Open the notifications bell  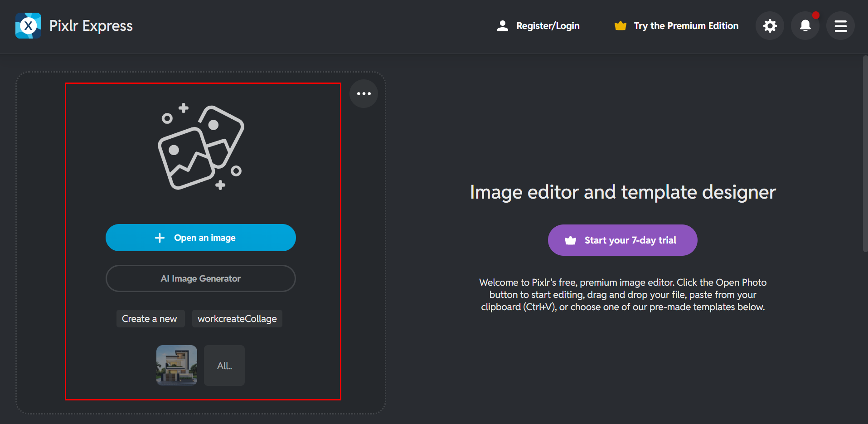click(x=805, y=26)
